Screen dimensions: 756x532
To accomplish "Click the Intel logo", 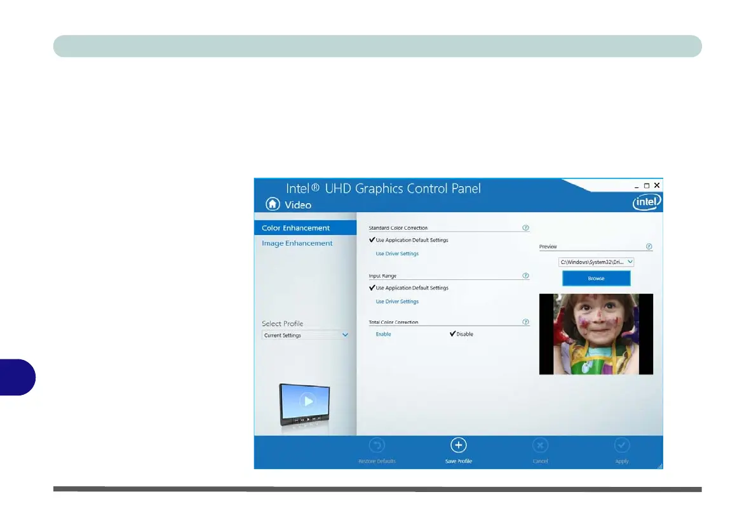I will 647,202.
